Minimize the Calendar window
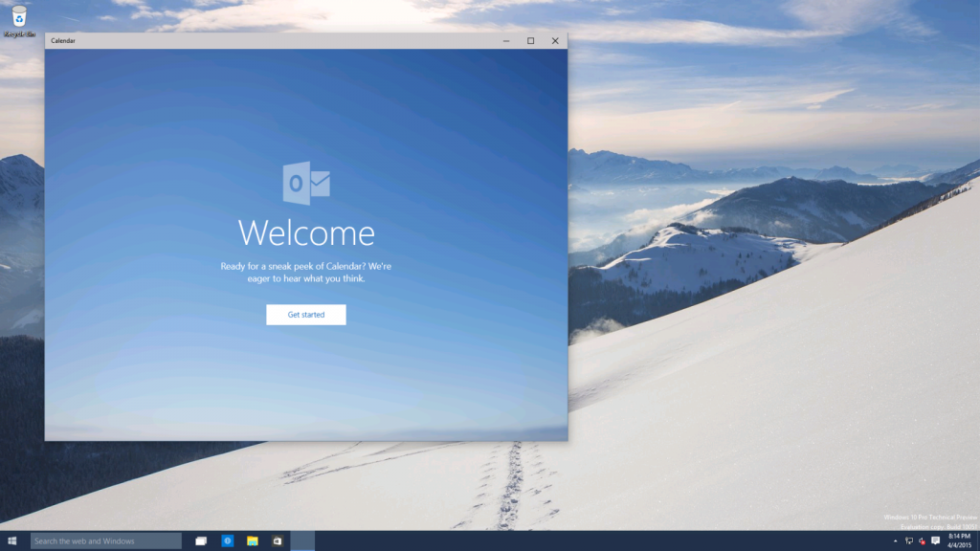The width and height of the screenshot is (980, 551). tap(506, 40)
